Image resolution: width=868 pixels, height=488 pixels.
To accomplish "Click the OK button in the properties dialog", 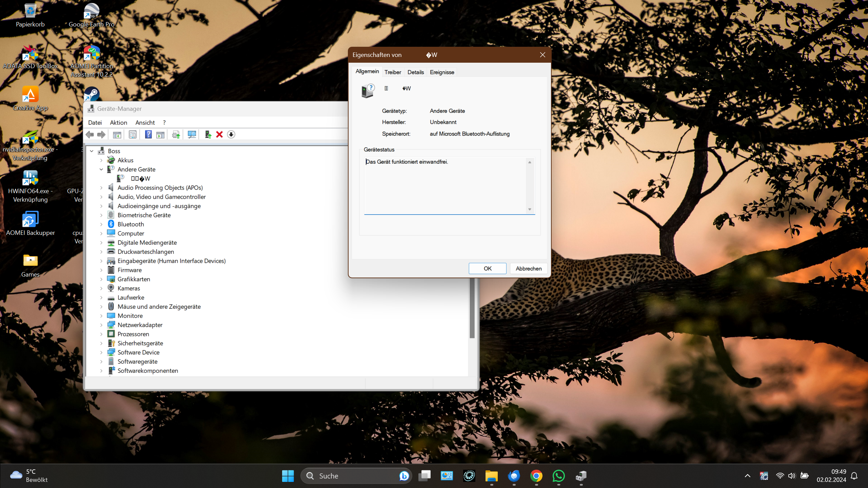I will tap(487, 268).
